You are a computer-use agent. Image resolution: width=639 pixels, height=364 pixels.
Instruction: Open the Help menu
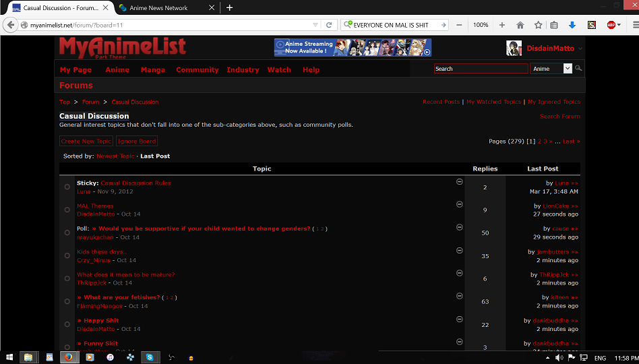(x=311, y=69)
